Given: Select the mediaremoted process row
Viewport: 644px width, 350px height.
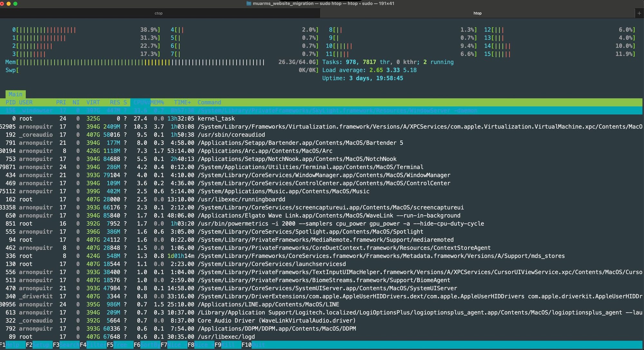Looking at the screenshot, I should point(321,240).
